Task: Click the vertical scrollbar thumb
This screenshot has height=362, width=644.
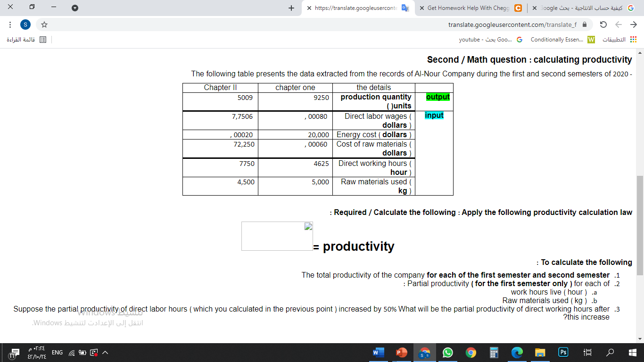Action: [x=640, y=225]
